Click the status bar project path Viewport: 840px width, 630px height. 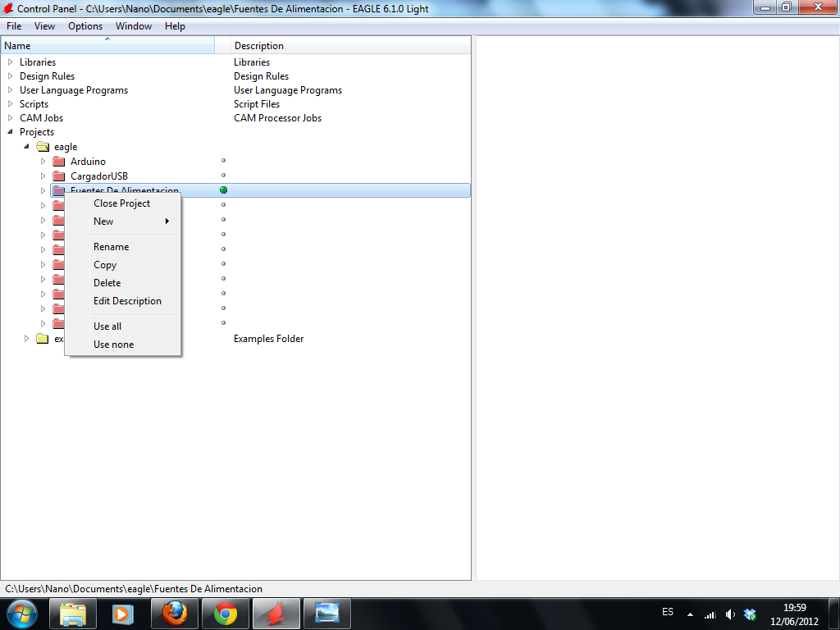click(134, 589)
